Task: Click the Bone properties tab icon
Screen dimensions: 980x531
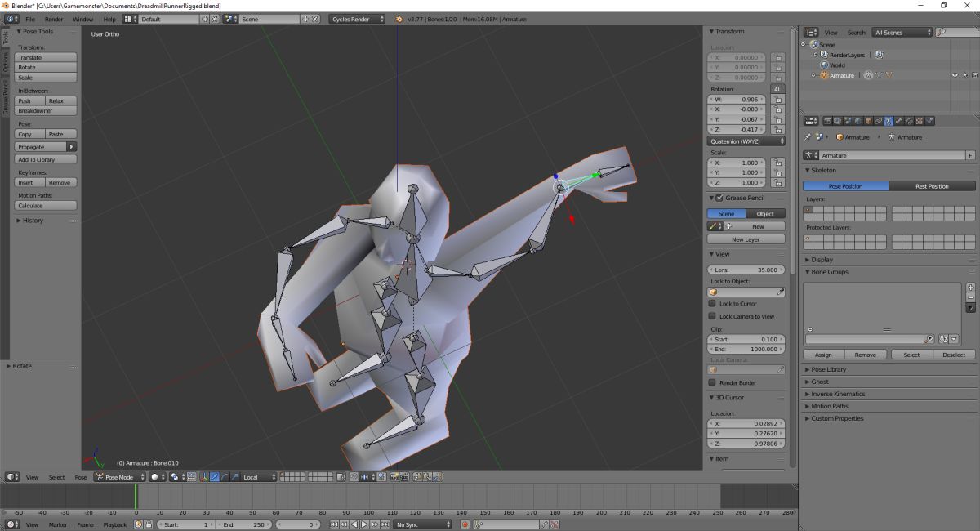Action: coord(898,121)
